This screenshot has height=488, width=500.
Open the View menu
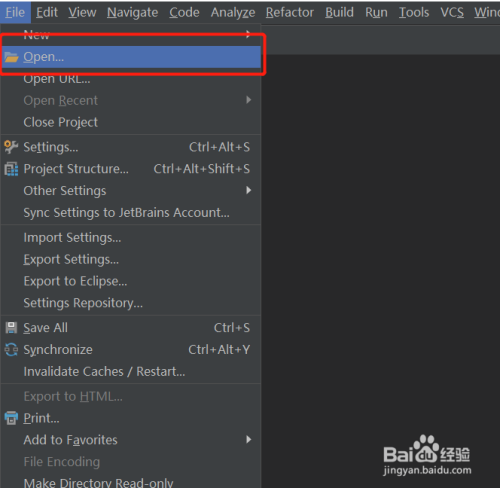pos(82,12)
